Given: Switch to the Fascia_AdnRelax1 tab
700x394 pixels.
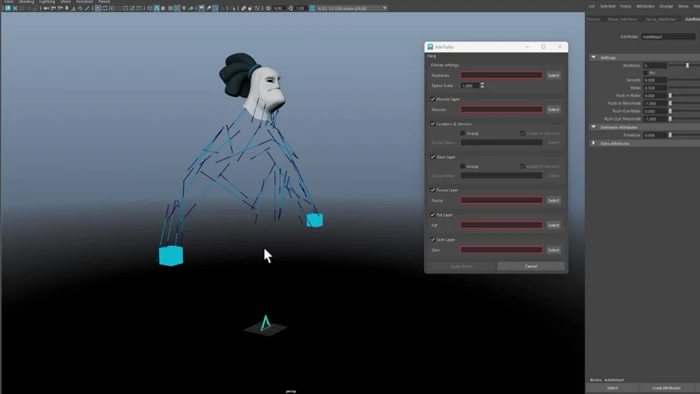Looking at the screenshot, I should (x=661, y=19).
